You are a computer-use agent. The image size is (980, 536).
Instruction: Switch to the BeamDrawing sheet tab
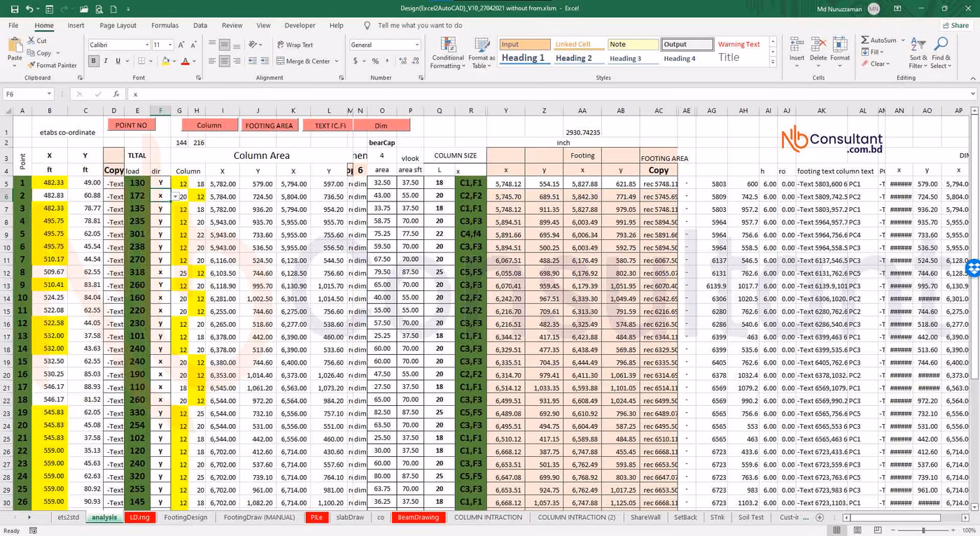coord(418,517)
